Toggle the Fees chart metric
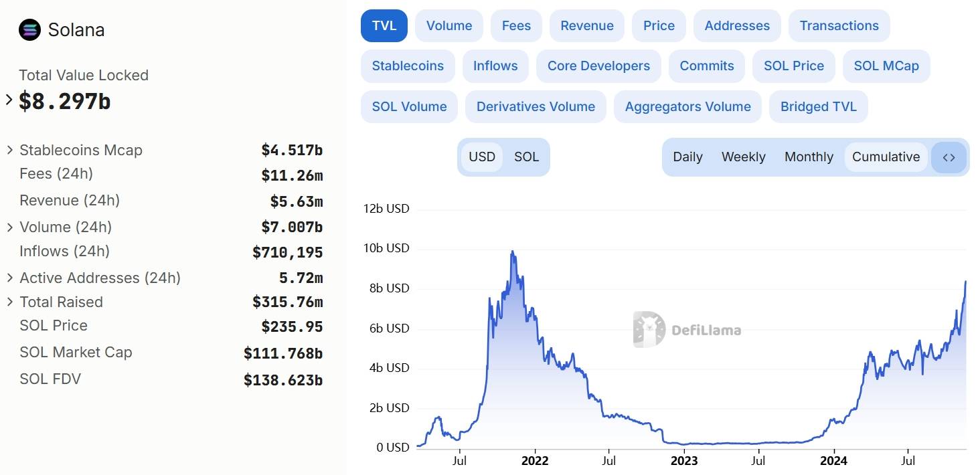The image size is (980, 475). [x=516, y=26]
